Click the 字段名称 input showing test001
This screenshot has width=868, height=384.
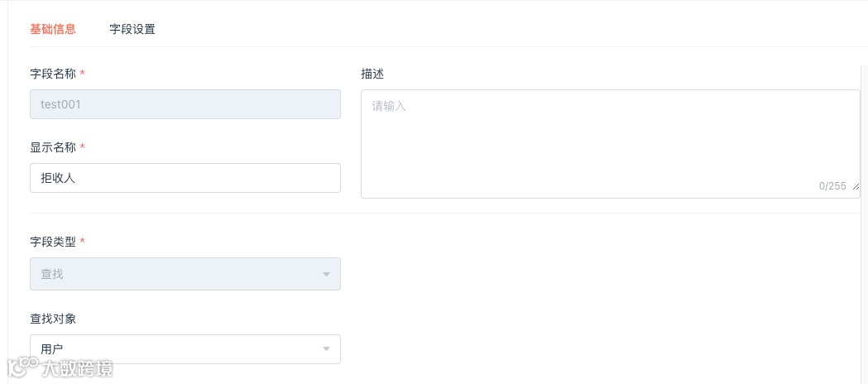coord(185,104)
